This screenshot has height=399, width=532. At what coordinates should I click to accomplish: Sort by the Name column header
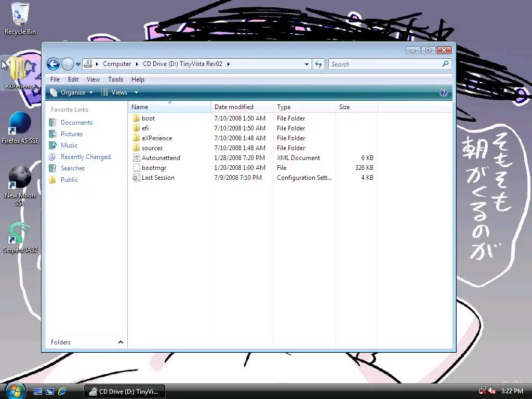170,107
